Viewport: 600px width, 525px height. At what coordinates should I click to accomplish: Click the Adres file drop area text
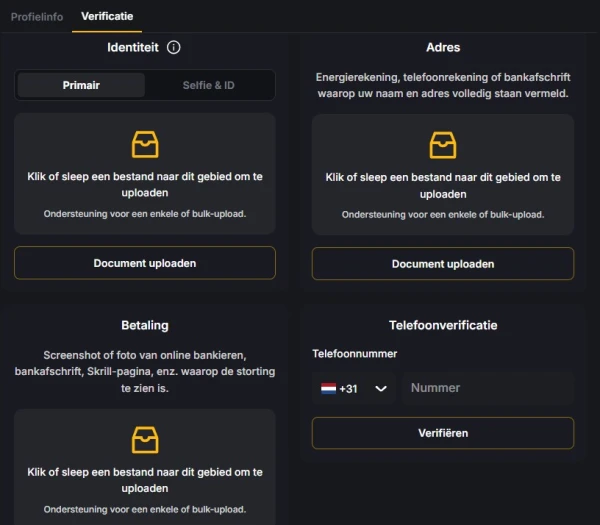pos(443,186)
